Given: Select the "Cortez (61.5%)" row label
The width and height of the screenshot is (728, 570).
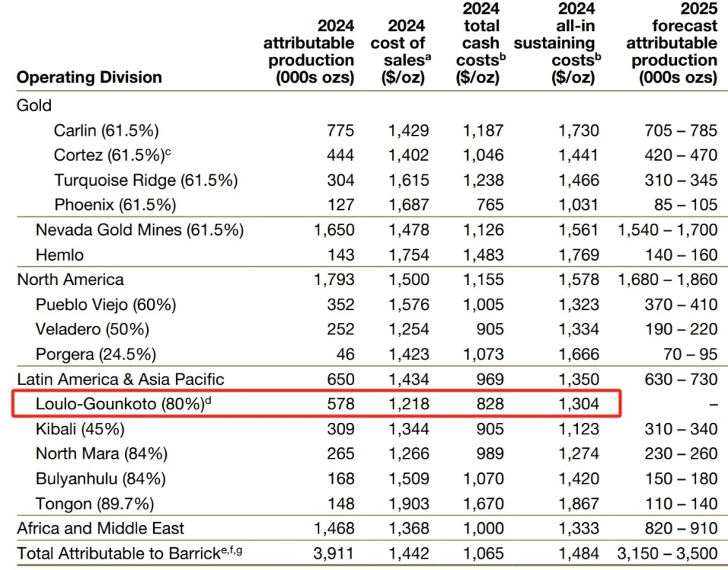Looking at the screenshot, I should pos(112,155).
